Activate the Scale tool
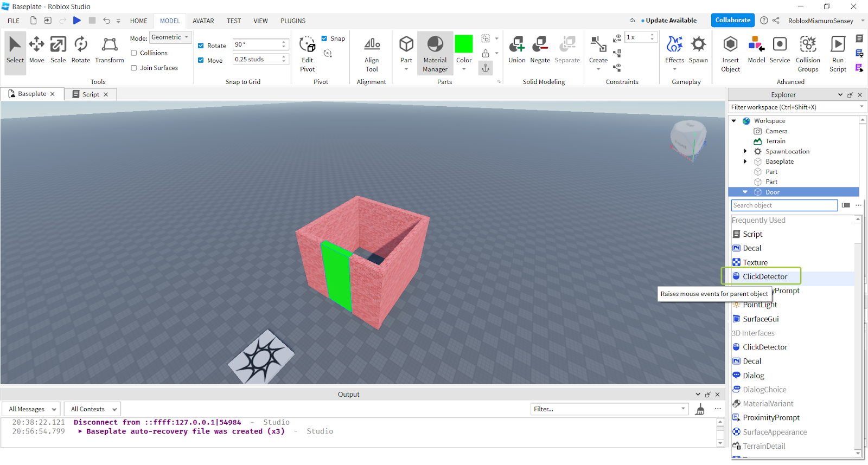Image resolution: width=868 pixels, height=465 pixels. point(58,49)
